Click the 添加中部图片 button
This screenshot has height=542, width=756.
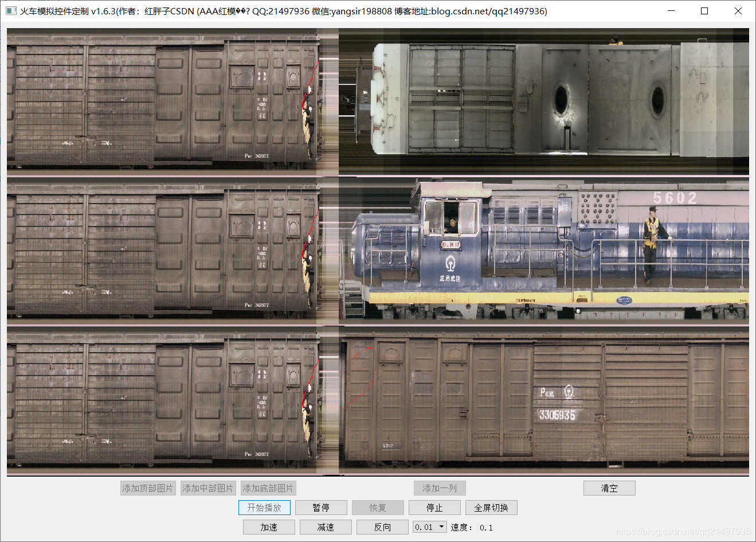[207, 488]
